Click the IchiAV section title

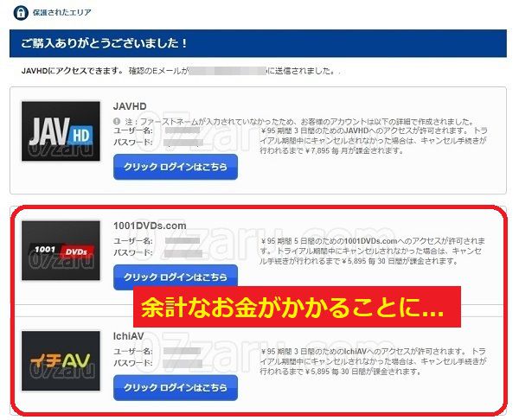pyautogui.click(x=128, y=336)
